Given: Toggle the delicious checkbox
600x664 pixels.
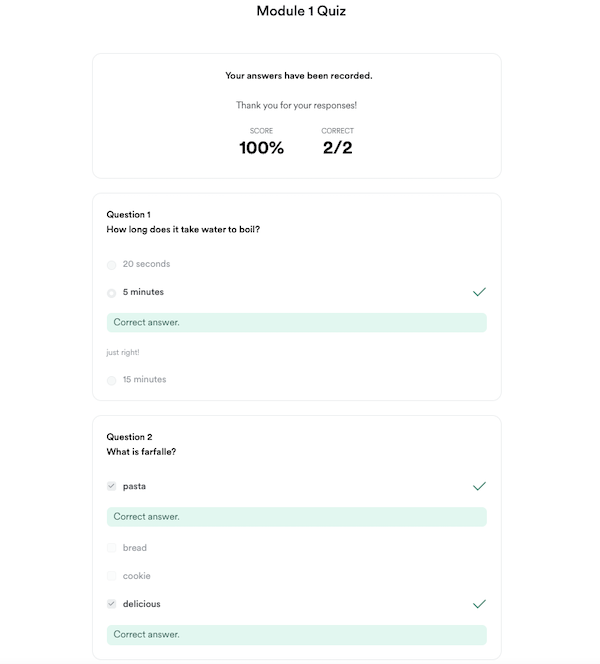Looking at the screenshot, I should coord(111,603).
